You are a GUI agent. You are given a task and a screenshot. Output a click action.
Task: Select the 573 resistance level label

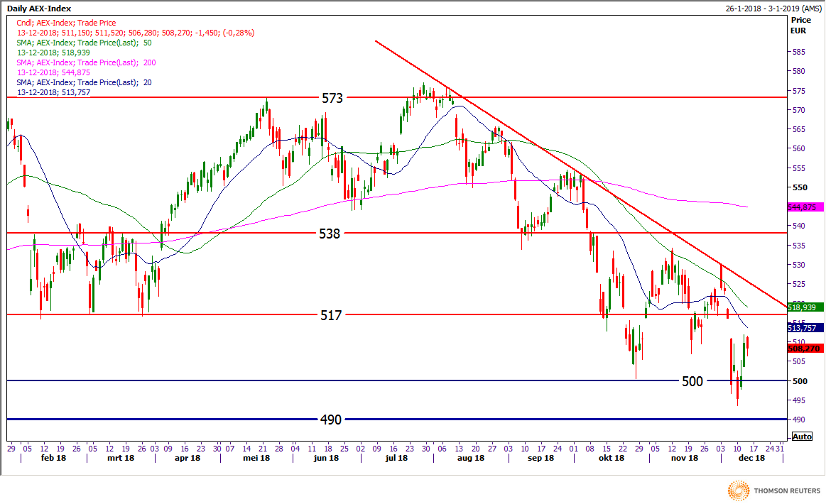click(x=332, y=98)
